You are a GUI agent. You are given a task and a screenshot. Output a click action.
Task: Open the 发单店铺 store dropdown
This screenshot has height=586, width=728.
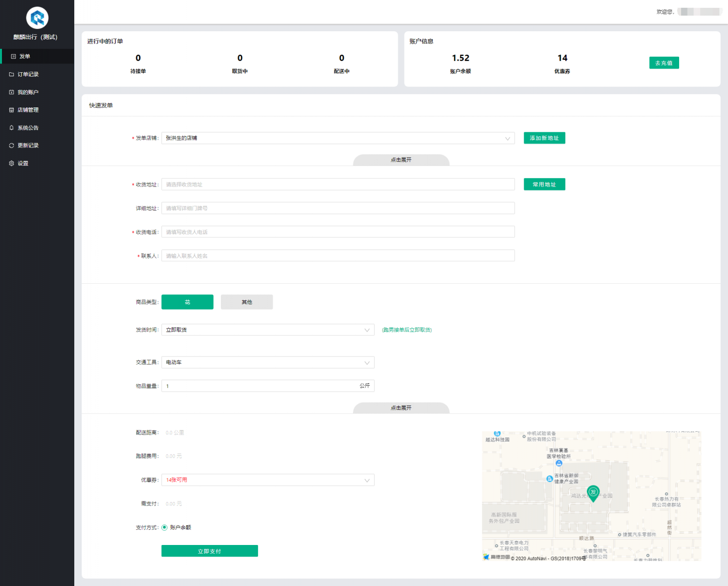click(338, 138)
